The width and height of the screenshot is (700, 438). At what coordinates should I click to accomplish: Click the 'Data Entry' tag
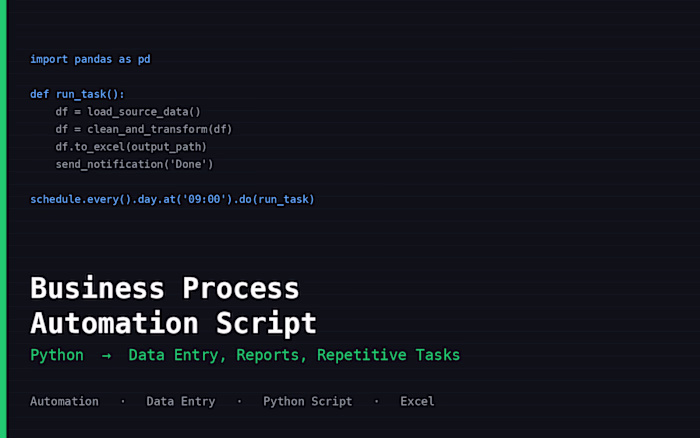181,401
